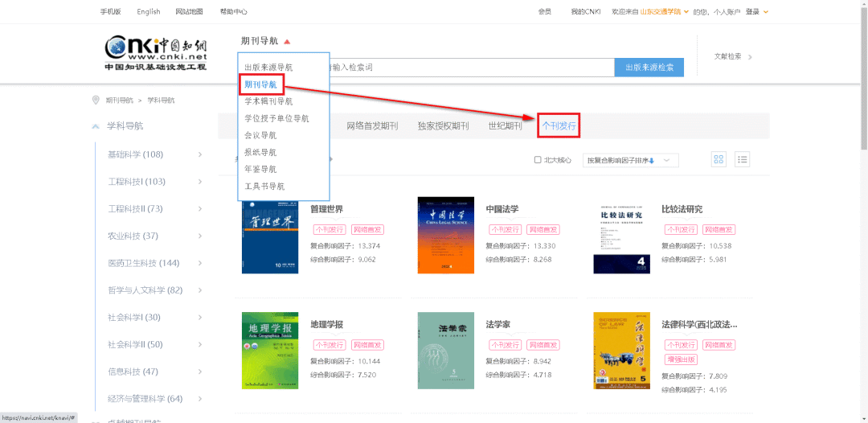
Task: Switch to 网络首发期刊 tab
Action: [x=373, y=125]
